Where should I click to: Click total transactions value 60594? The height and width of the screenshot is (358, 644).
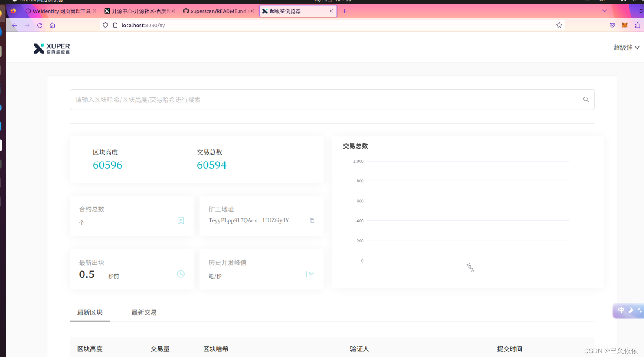coord(211,165)
